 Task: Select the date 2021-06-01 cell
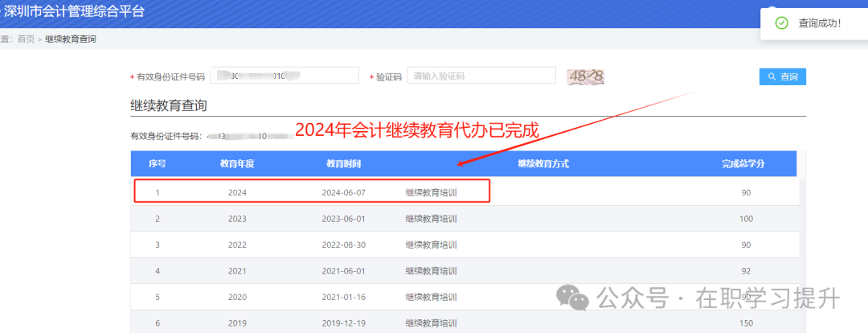344,271
